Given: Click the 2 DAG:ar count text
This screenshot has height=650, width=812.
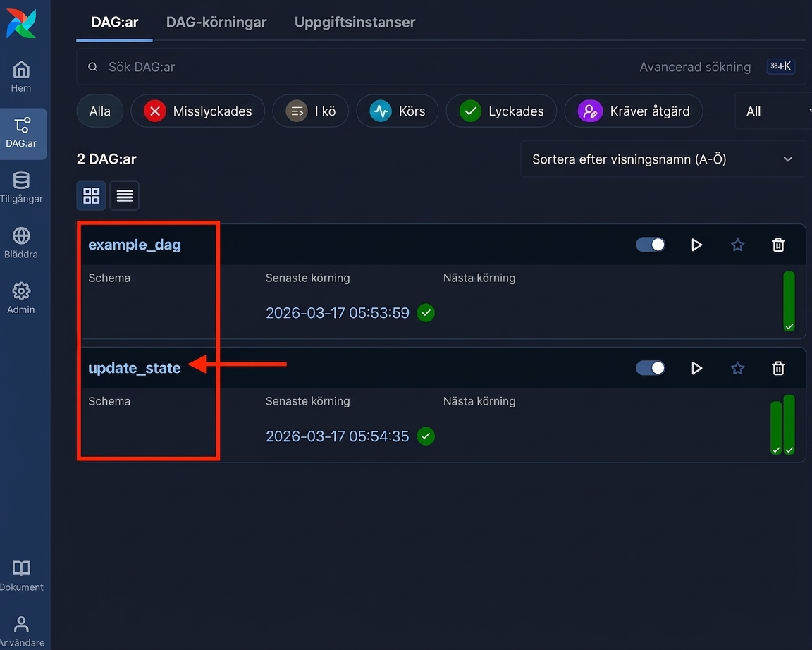Looking at the screenshot, I should [106, 159].
